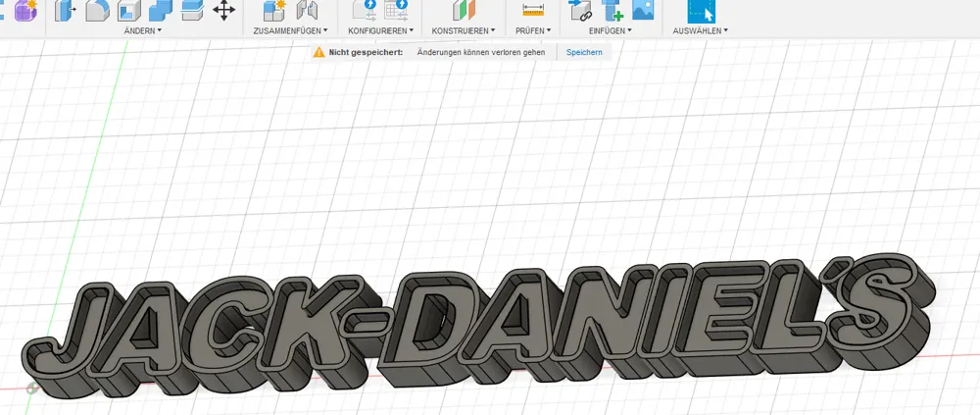Click the Measure ruler icon
This screenshot has height=415, width=980.
click(533, 9)
